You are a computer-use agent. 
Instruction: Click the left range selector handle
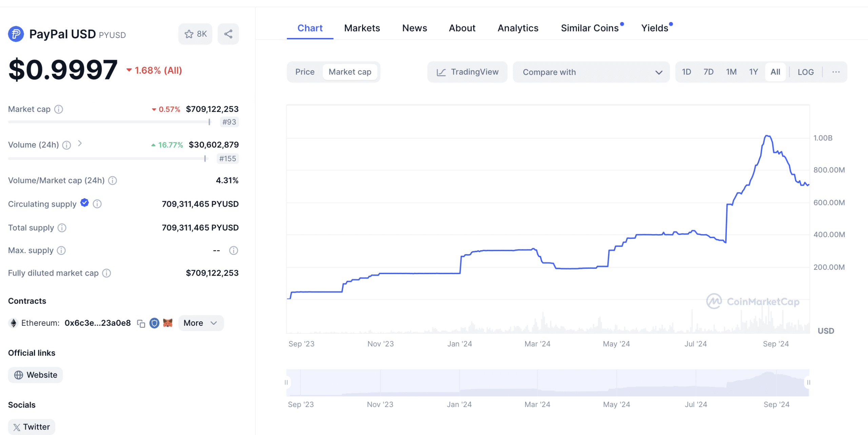coord(286,382)
